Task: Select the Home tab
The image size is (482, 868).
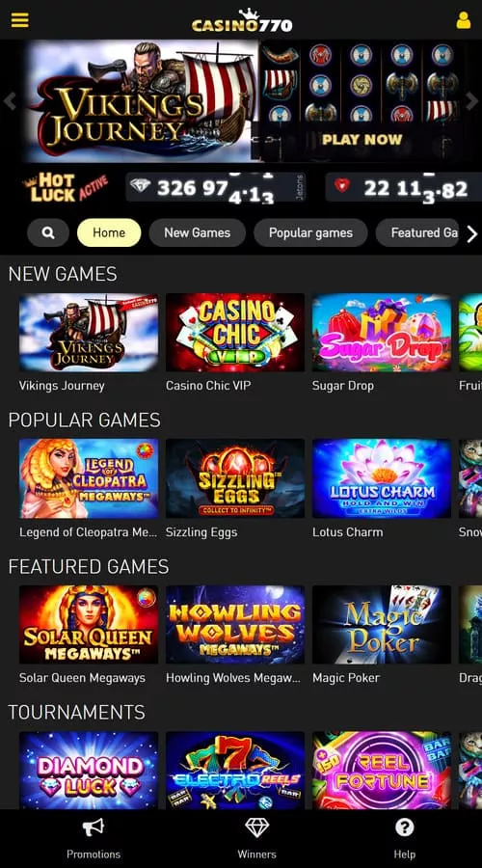Action: pyautogui.click(x=109, y=232)
